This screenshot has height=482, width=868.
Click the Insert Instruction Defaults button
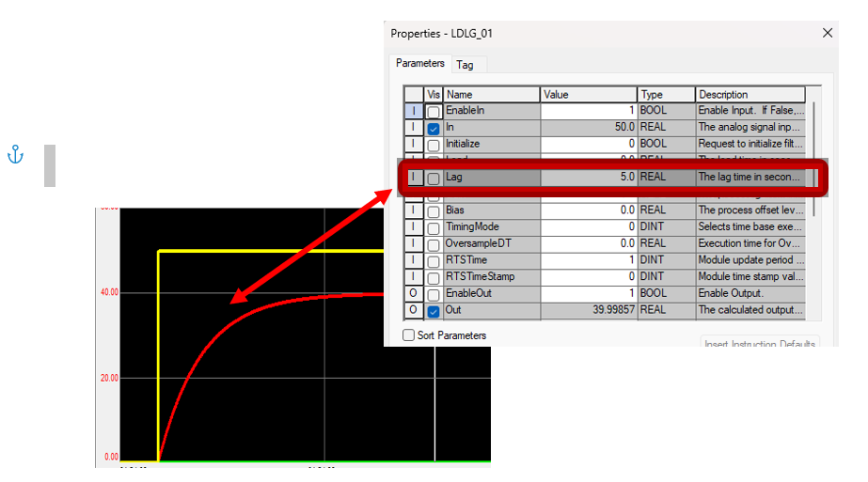point(760,342)
